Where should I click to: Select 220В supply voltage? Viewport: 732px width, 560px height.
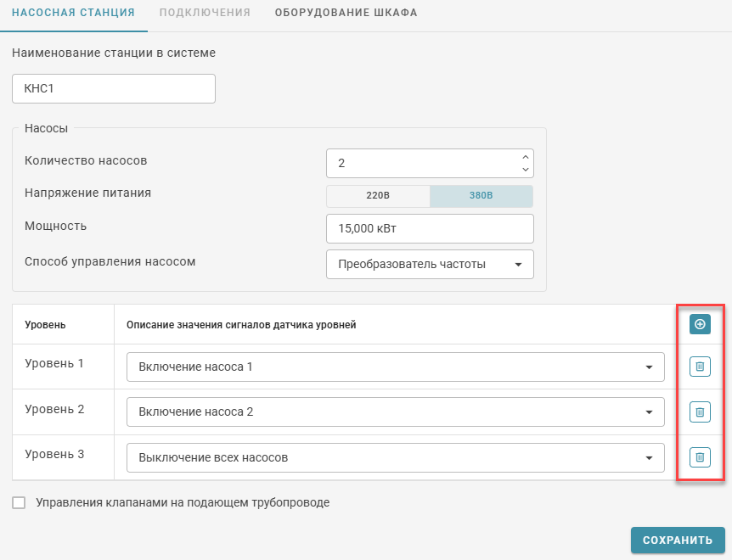click(x=378, y=195)
